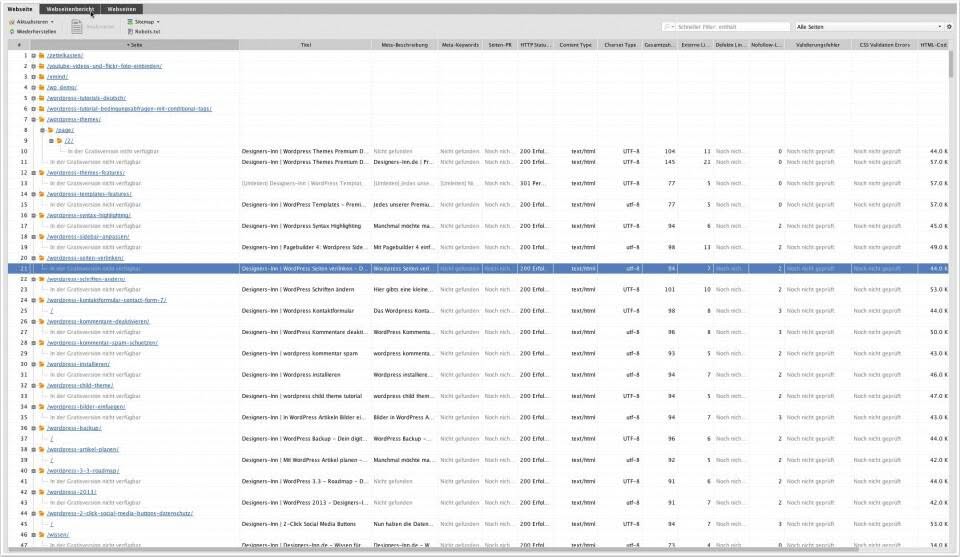Open the /wordpress-kontaktformular-contact-form-7/ link
Screen dimensions: 960x557
pyautogui.click(x=107, y=301)
